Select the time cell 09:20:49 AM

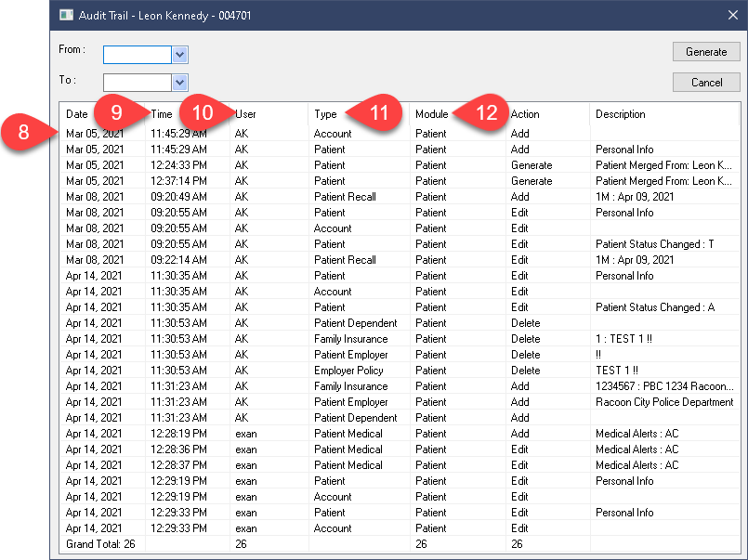pyautogui.click(x=178, y=197)
